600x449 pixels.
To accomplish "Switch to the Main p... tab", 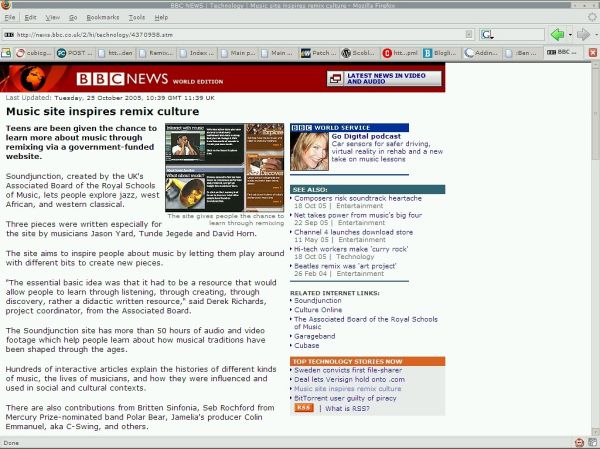I will [238, 53].
